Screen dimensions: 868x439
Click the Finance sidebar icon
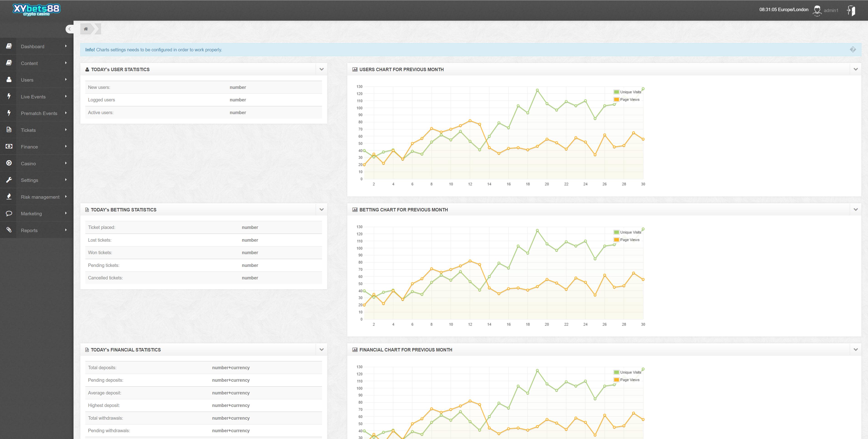coord(8,147)
